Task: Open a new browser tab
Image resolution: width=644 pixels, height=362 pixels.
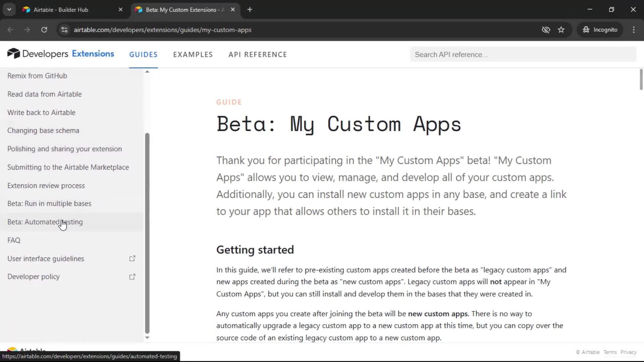Action: pos(250,10)
